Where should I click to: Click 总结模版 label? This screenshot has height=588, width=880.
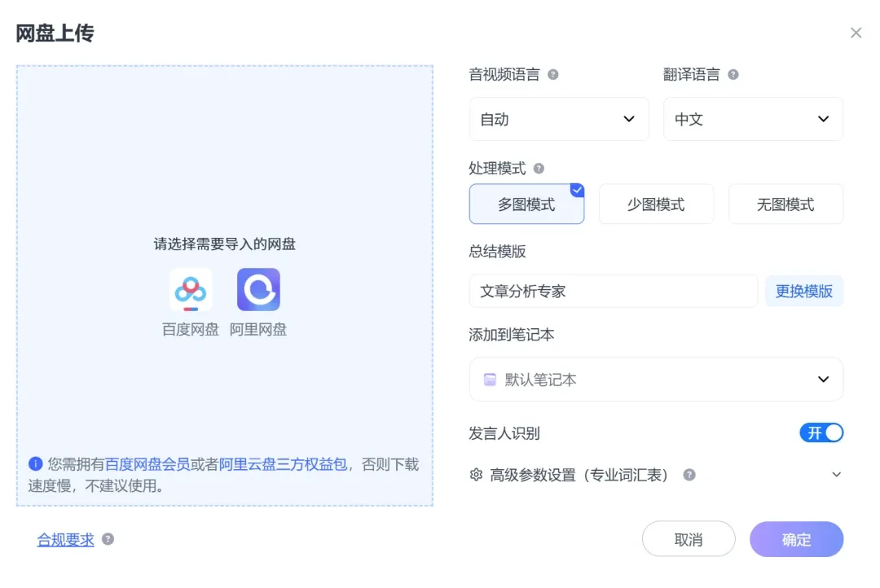(x=497, y=252)
